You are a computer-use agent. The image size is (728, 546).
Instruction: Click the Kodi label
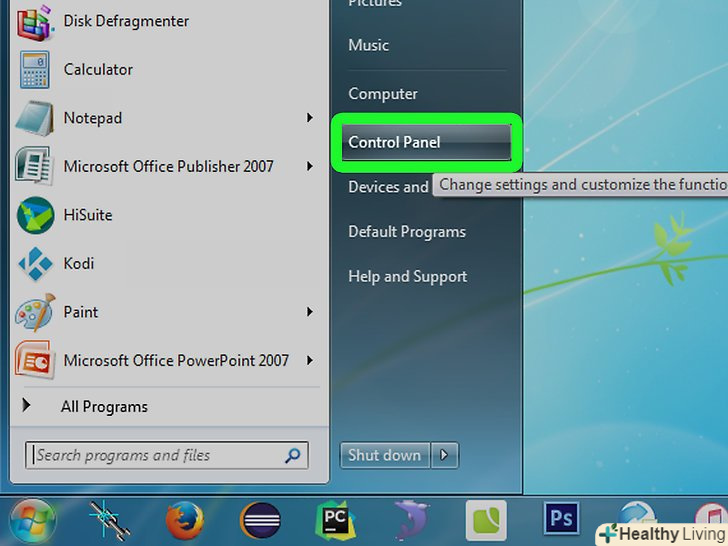pyautogui.click(x=79, y=264)
